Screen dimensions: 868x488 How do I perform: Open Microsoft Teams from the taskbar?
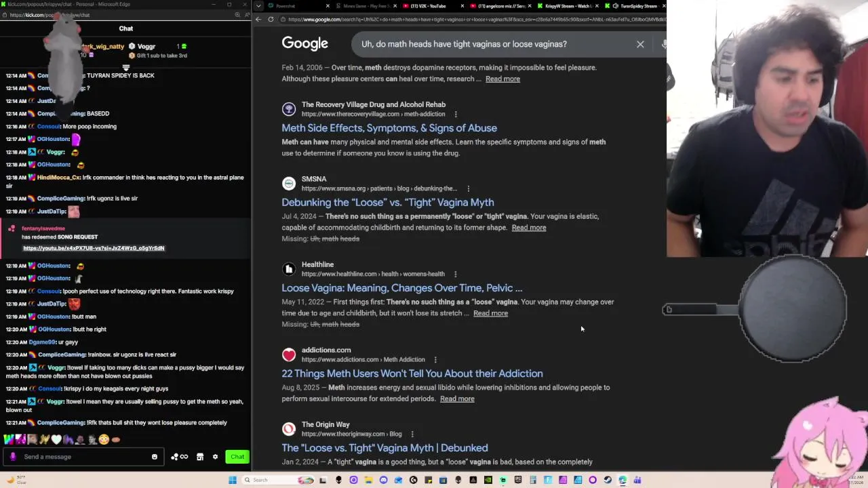tap(637, 480)
